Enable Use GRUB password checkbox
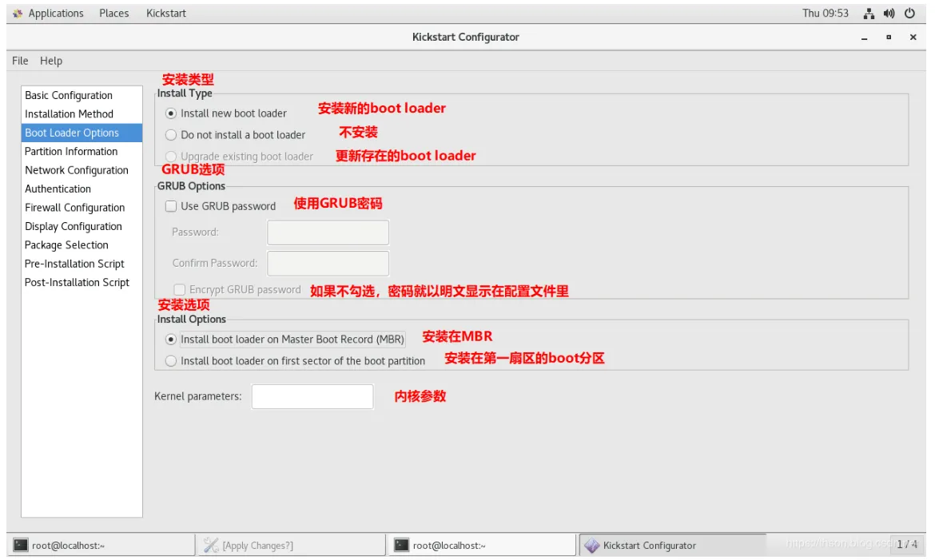Screen dimensions: 935x560 pos(171,206)
